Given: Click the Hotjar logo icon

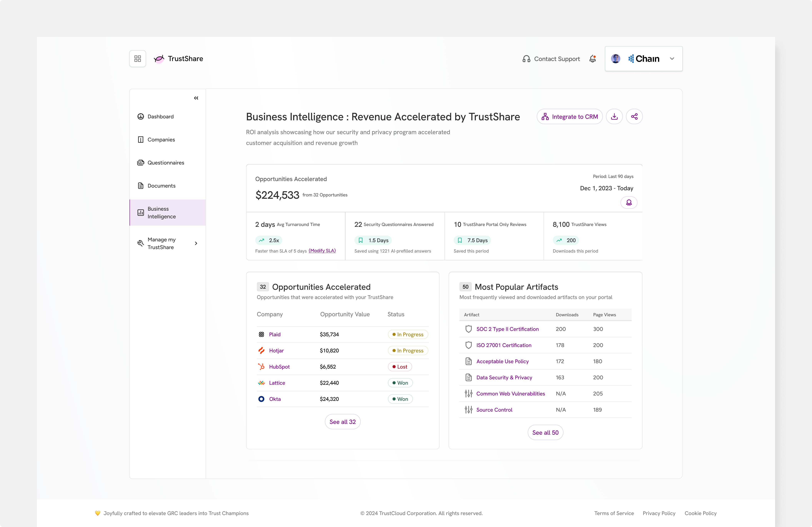Looking at the screenshot, I should tap(261, 351).
